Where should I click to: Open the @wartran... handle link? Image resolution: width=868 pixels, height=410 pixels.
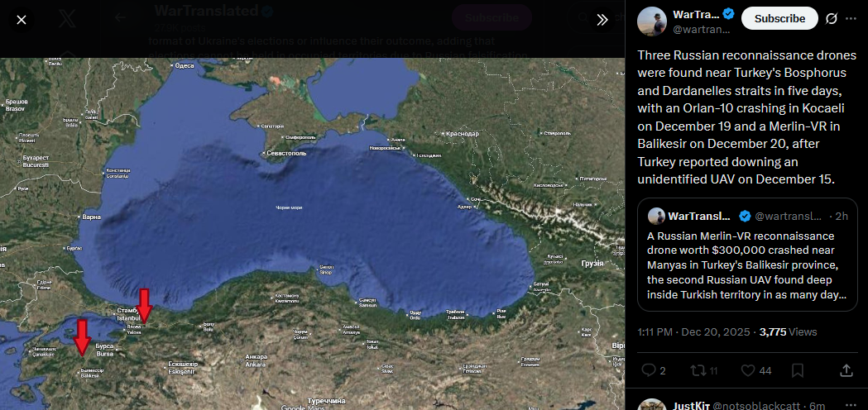702,30
